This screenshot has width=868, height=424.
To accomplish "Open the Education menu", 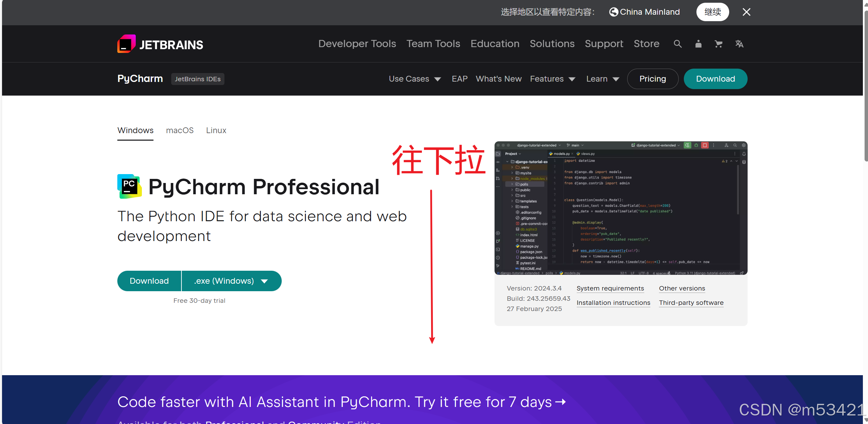I will click(x=495, y=44).
